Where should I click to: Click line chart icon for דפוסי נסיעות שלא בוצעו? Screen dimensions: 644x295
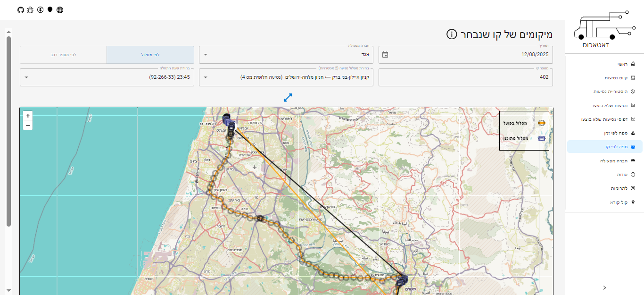[x=633, y=119]
